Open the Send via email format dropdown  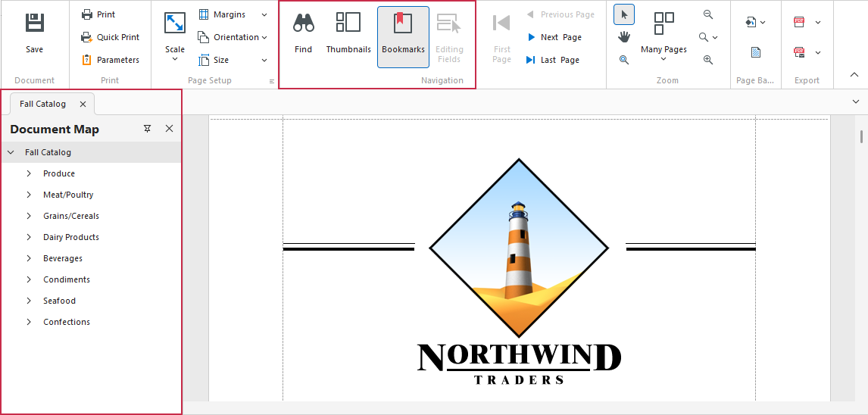pyautogui.click(x=818, y=52)
